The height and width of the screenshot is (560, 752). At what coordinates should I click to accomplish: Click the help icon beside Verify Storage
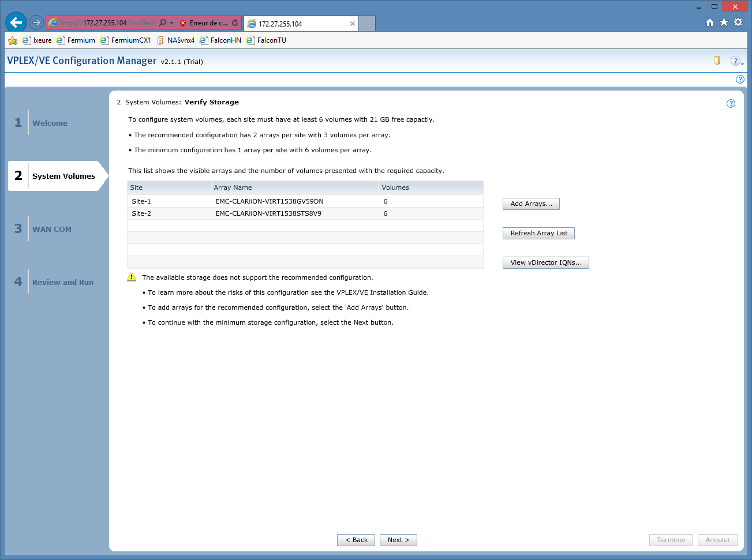pyautogui.click(x=731, y=104)
